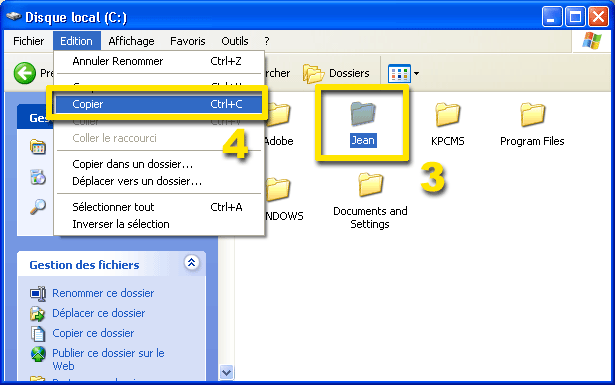Open the Outils menu
The image size is (615, 385).
(235, 41)
